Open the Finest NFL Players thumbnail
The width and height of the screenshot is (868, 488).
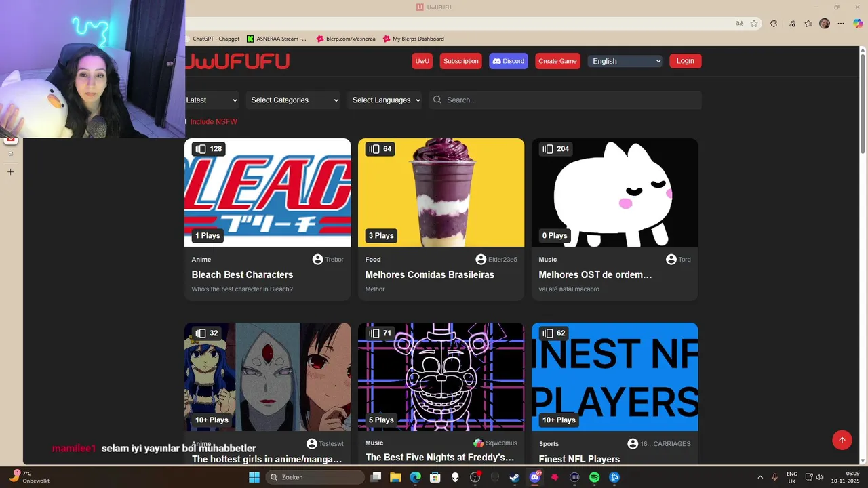(x=615, y=377)
